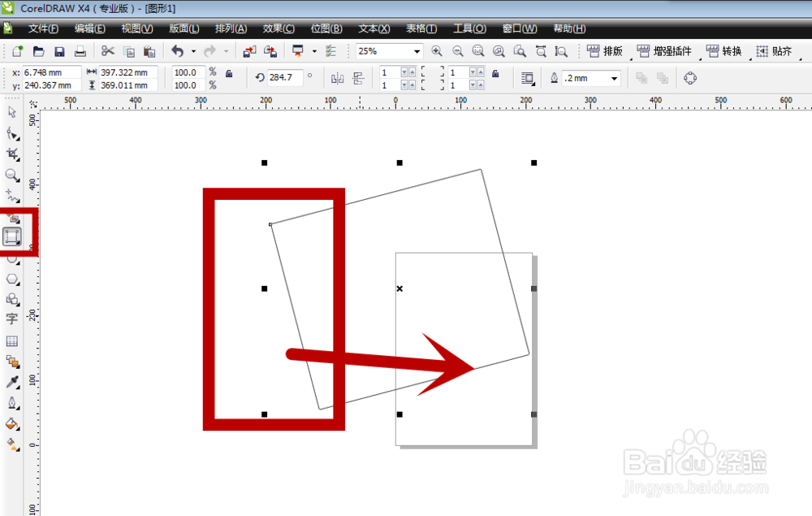
Task: Select the Freehand tool
Action: (x=12, y=196)
